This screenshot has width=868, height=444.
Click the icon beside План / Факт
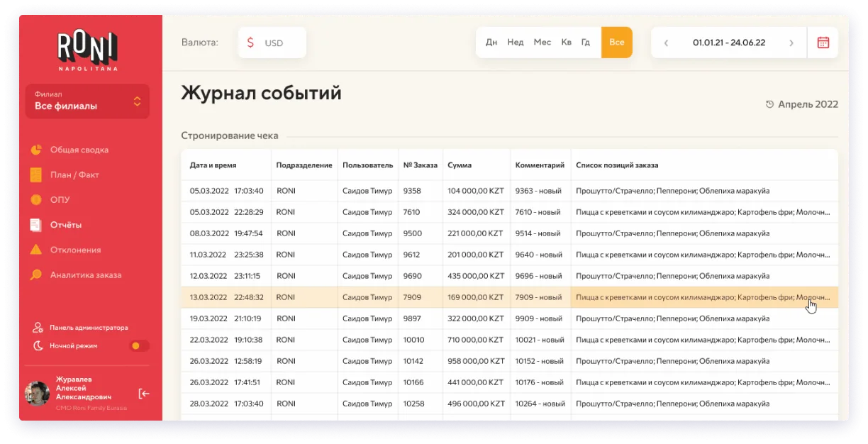36,175
